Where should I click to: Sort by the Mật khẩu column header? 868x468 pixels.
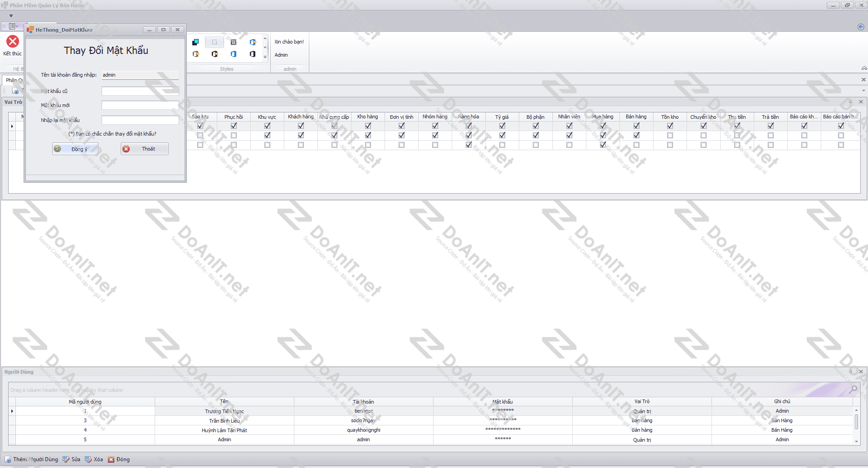[503, 401]
